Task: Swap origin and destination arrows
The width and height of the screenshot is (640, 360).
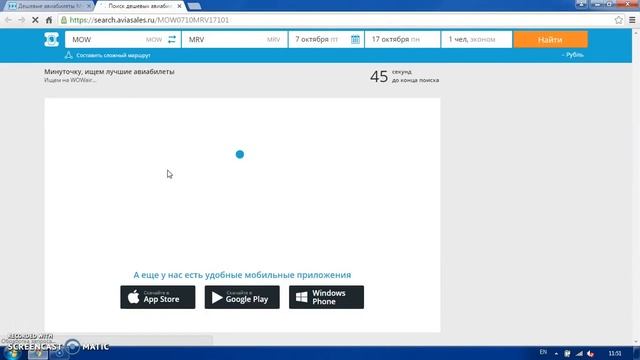Action: pyautogui.click(x=172, y=39)
